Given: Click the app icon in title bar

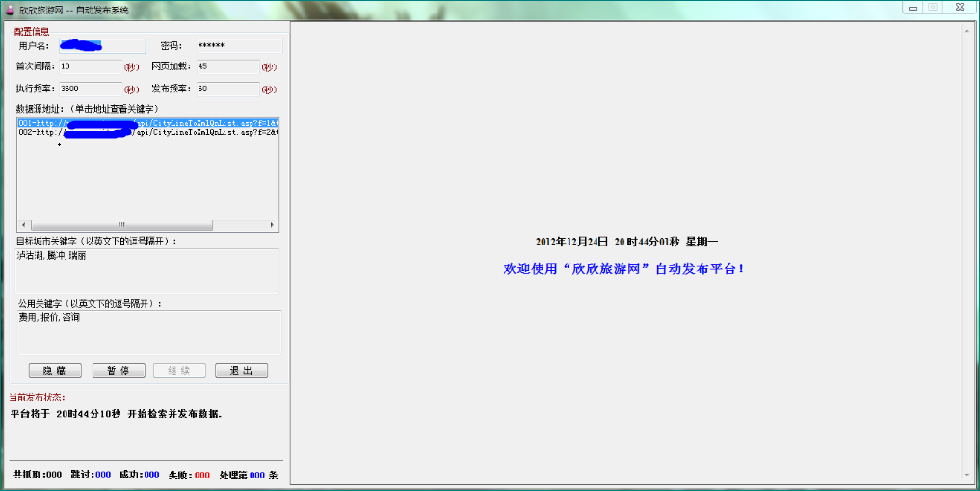Looking at the screenshot, I should click(x=10, y=10).
